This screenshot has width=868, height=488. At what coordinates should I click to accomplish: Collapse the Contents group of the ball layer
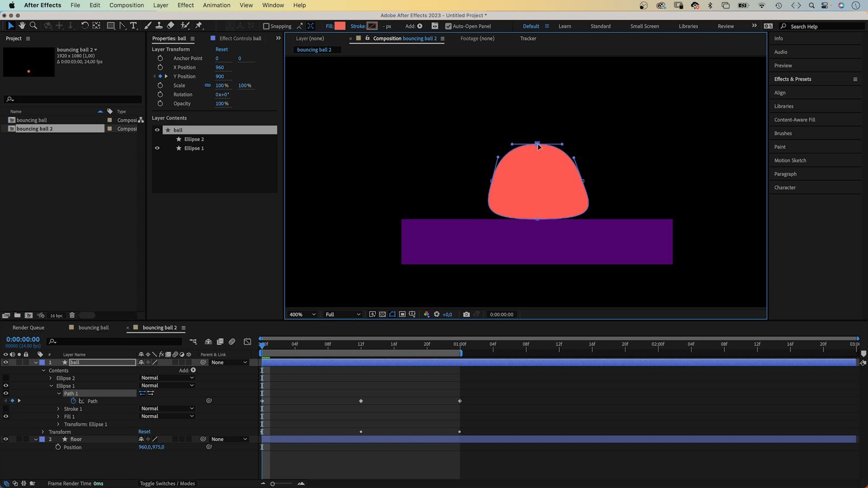43,370
